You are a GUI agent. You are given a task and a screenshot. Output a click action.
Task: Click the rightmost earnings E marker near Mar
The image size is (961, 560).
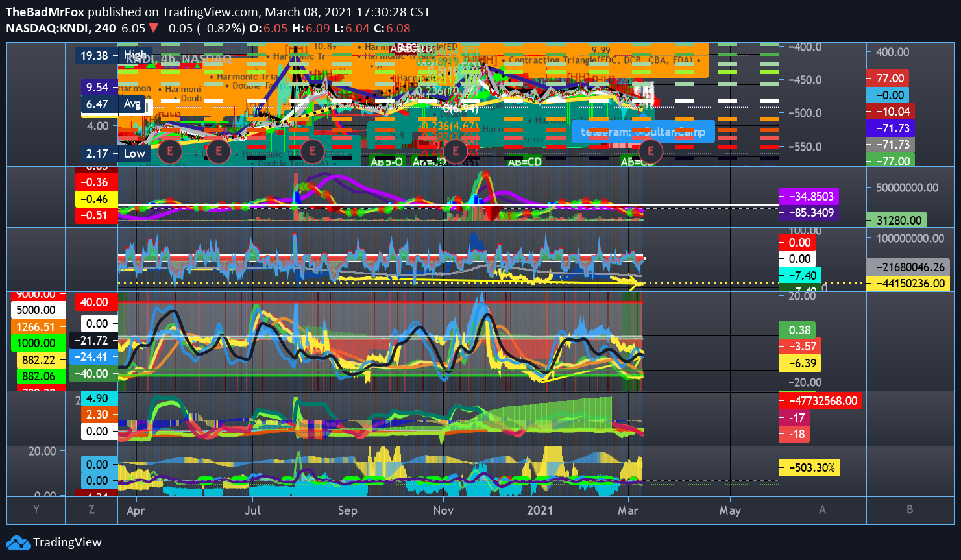tap(650, 152)
